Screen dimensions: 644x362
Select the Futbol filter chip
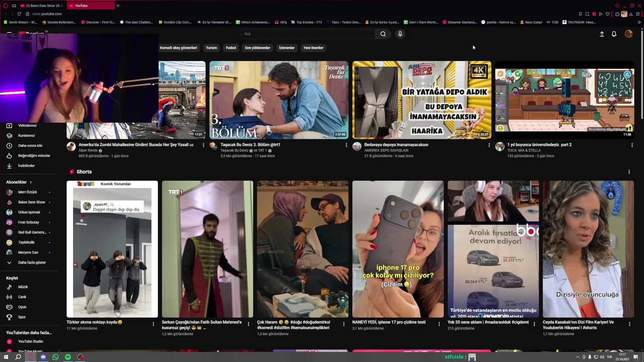tap(231, 48)
